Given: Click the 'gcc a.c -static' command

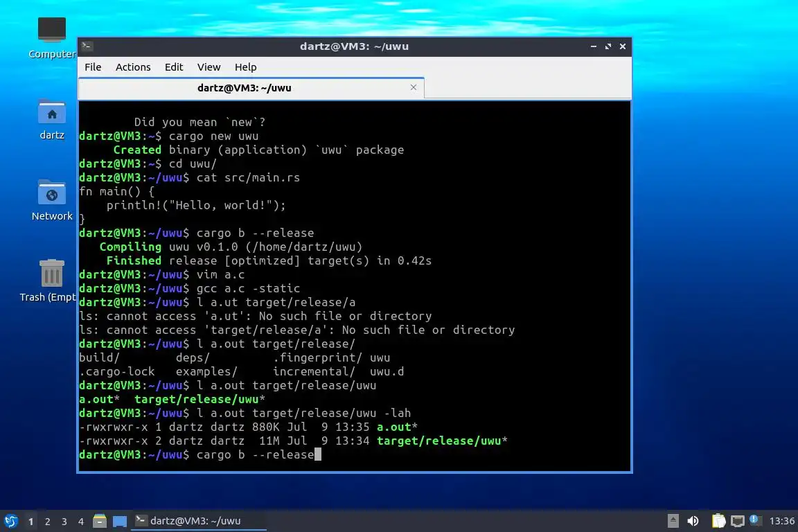Looking at the screenshot, I should [x=248, y=288].
